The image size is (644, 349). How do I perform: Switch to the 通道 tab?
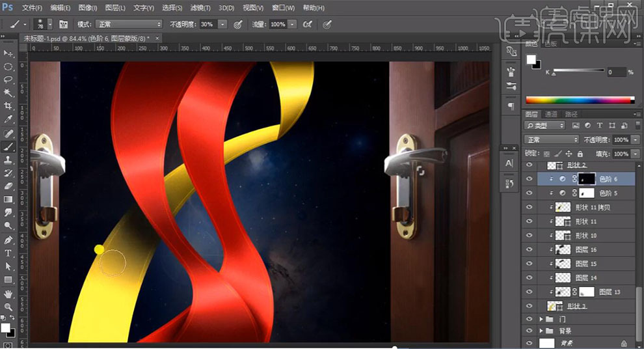pos(551,114)
